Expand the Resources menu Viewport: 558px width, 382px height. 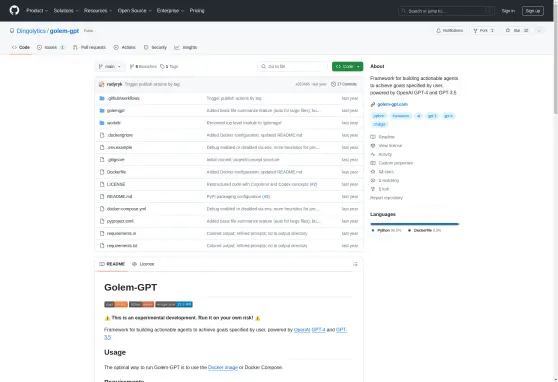pyautogui.click(x=98, y=11)
